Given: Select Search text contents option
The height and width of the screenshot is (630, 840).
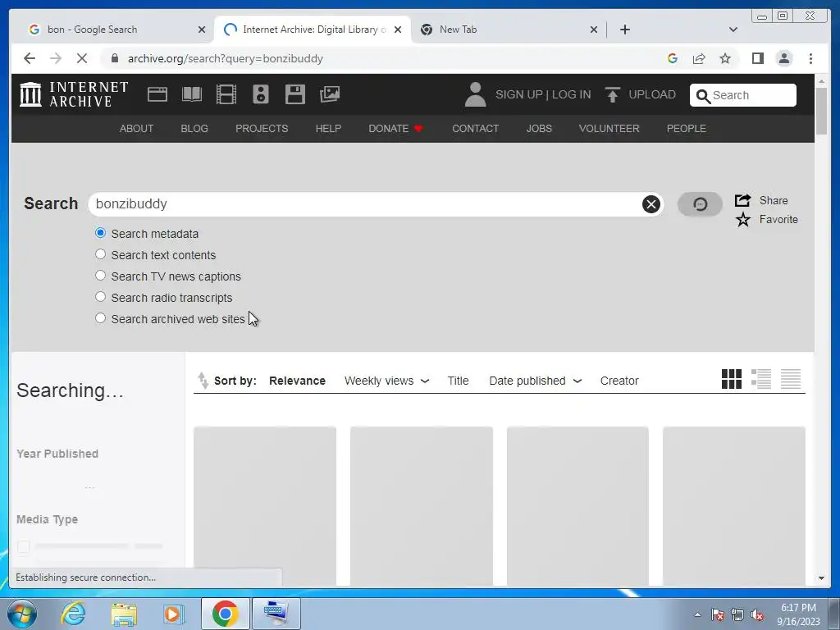Looking at the screenshot, I should pos(100,254).
